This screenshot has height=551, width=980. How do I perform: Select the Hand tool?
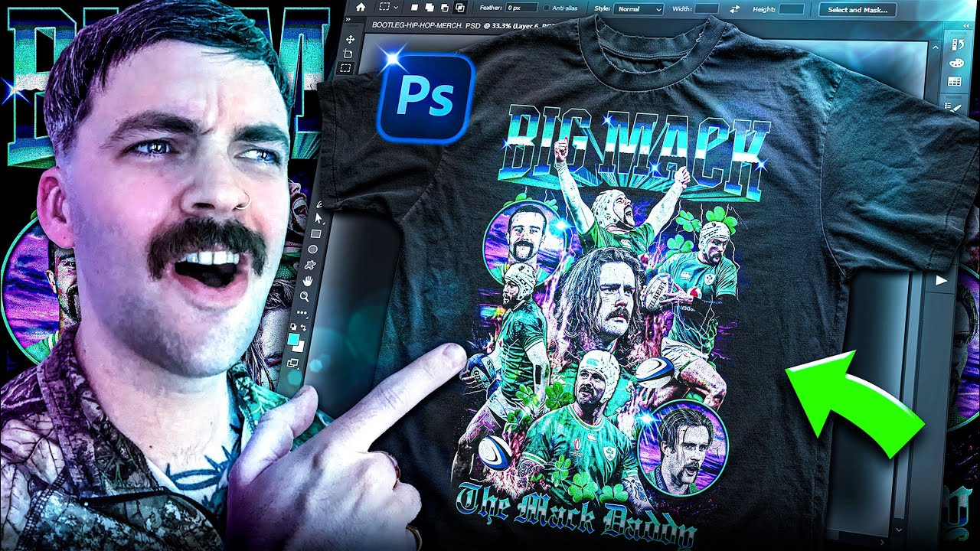click(309, 282)
